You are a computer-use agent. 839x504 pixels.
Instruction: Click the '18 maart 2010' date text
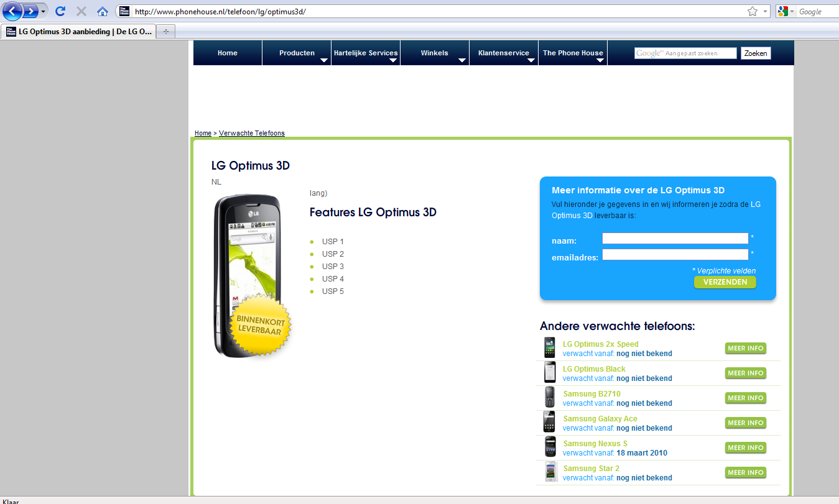tap(642, 453)
